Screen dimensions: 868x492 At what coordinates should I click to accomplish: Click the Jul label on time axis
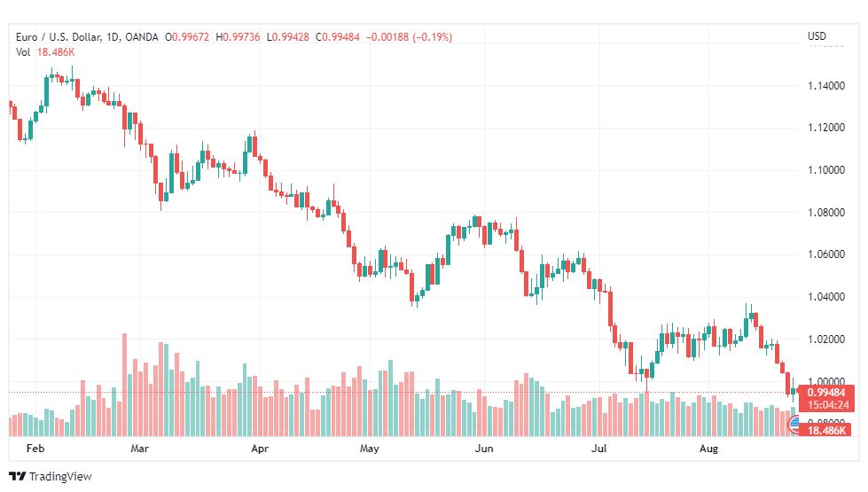pos(598,449)
